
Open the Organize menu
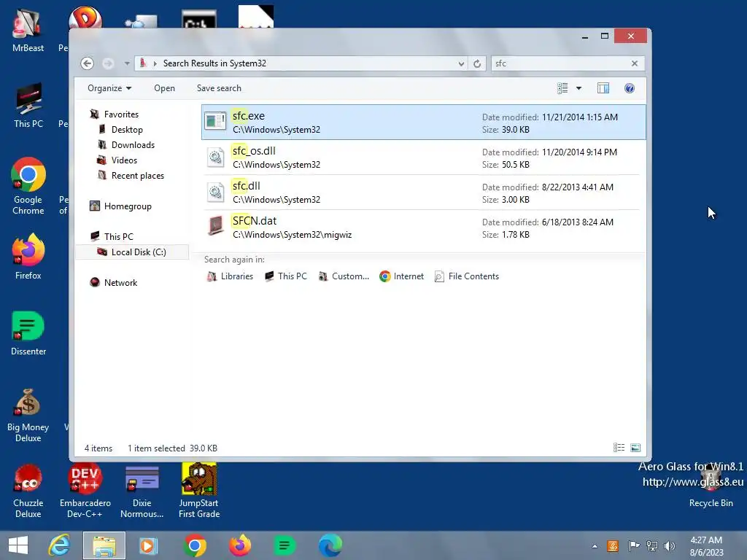point(109,88)
